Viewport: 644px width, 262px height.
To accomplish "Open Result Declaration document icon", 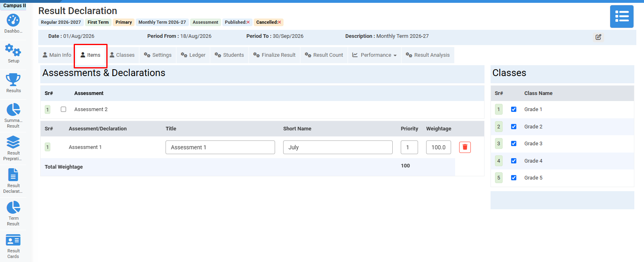I will tap(13, 175).
